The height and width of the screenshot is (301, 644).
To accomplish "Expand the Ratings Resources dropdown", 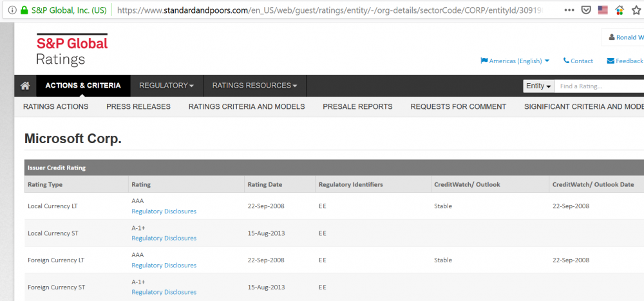I will pyautogui.click(x=254, y=86).
